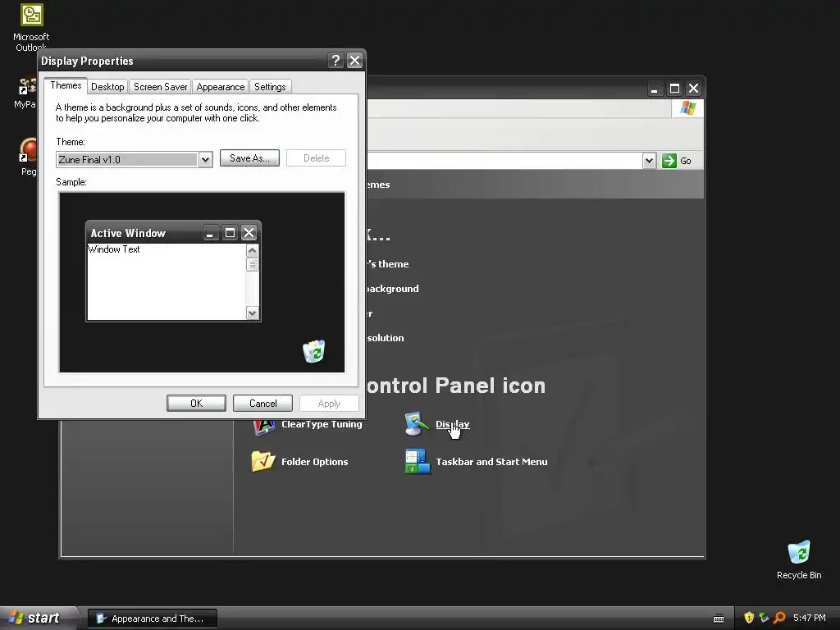Screen dimensions: 840x630
Task: Click the network connection tray icon
Action: pyautogui.click(x=764, y=618)
